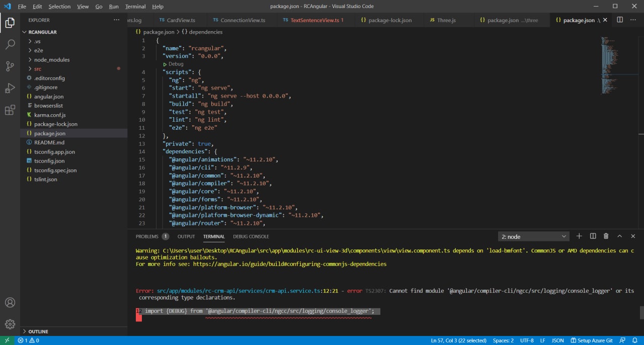Open the Extensions view
This screenshot has height=345, width=644.
[10, 110]
